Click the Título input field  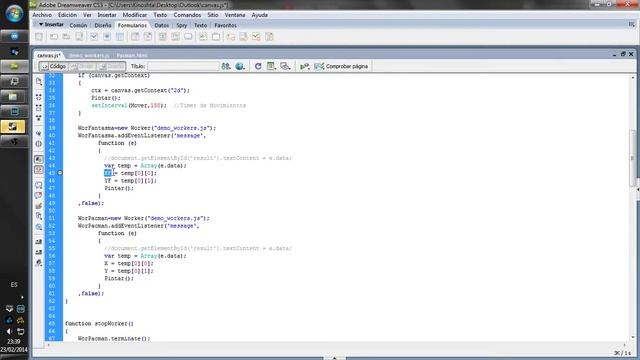(183, 66)
